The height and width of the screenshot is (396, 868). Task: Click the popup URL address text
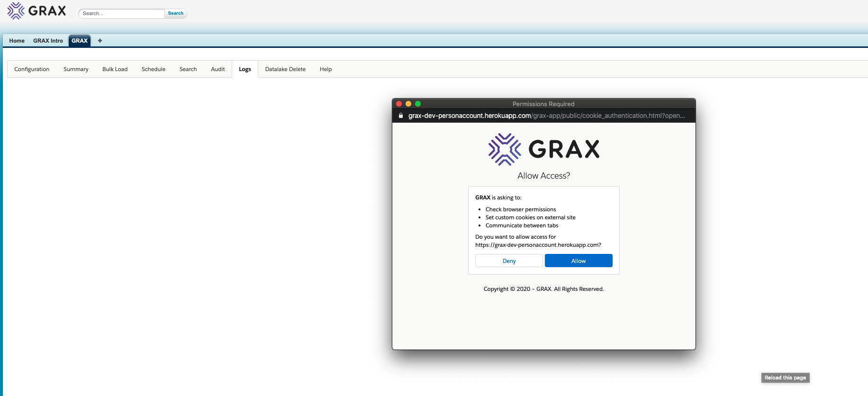[x=547, y=116]
